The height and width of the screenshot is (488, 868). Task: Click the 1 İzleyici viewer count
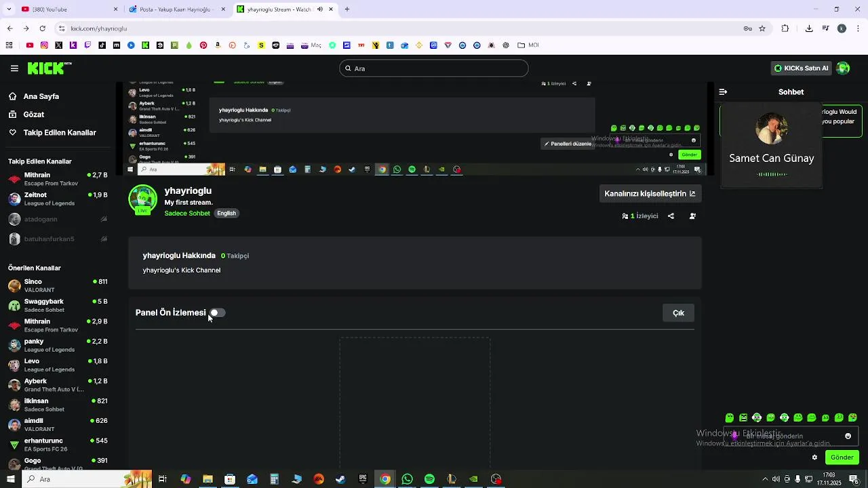tap(640, 216)
